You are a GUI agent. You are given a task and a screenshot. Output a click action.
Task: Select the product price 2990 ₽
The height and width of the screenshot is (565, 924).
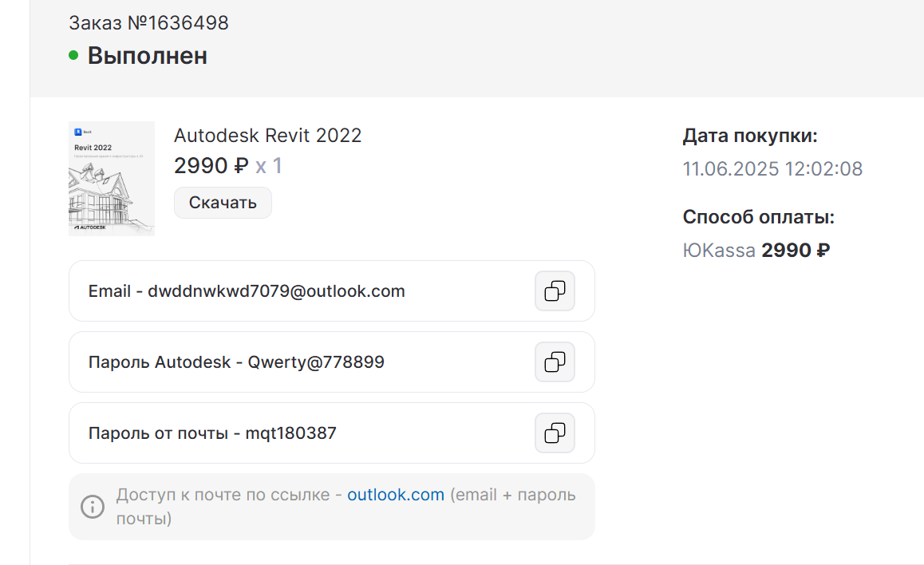[x=211, y=166]
